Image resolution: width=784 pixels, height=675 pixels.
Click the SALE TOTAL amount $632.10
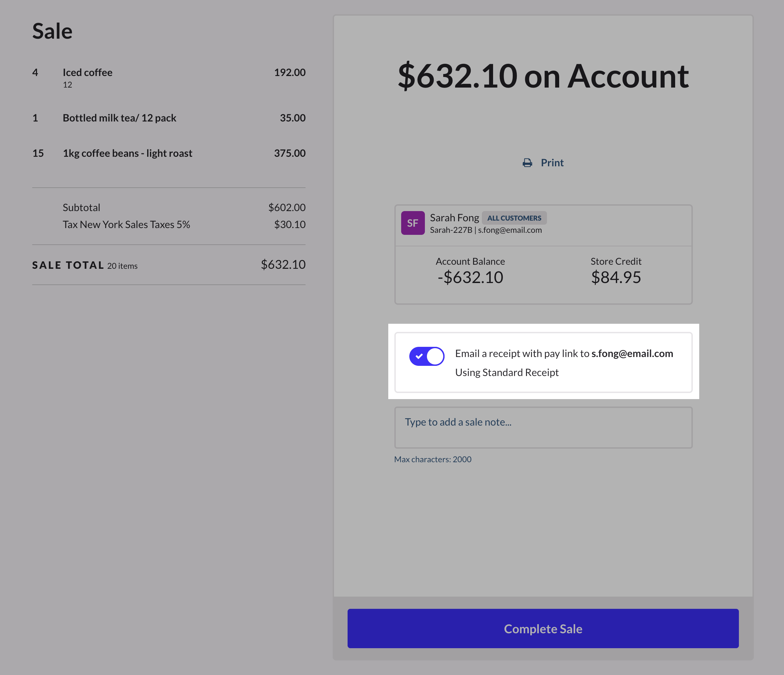pos(283,264)
